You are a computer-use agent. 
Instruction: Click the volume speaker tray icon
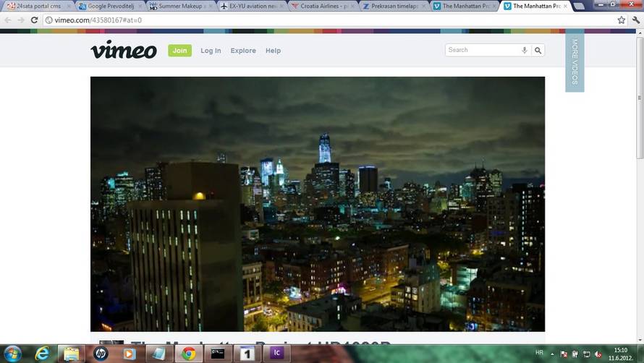click(x=598, y=354)
